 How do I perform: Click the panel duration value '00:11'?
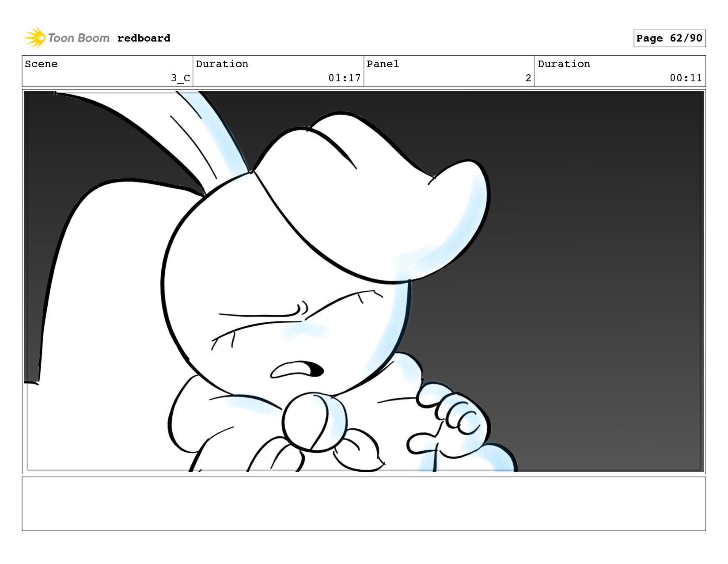tap(686, 78)
